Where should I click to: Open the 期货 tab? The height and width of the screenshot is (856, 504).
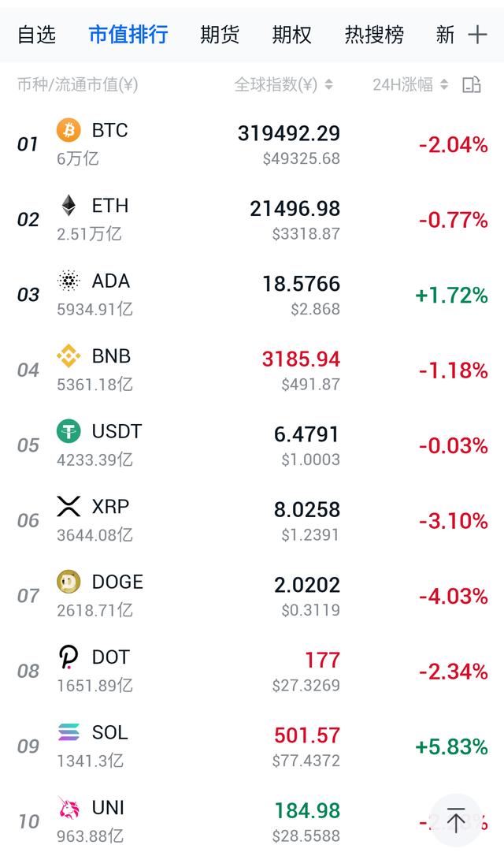[x=220, y=34]
